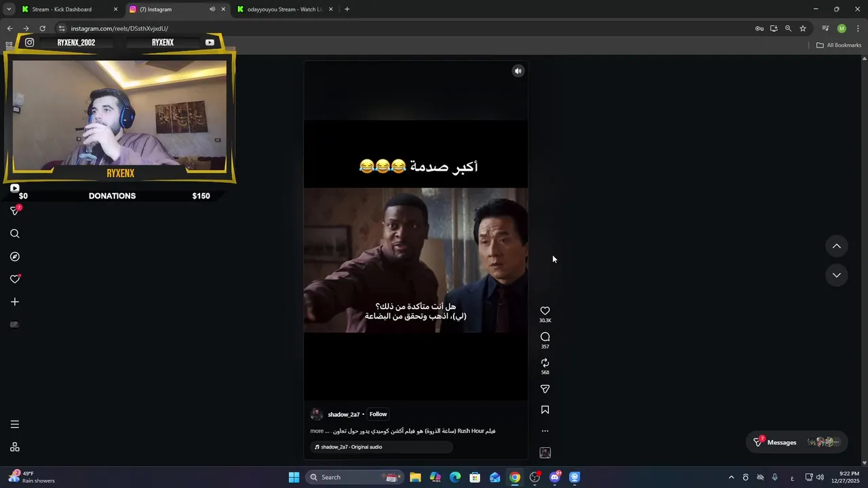Share the reel via paper plane icon
The width and height of the screenshot is (868, 488).
[x=545, y=389]
